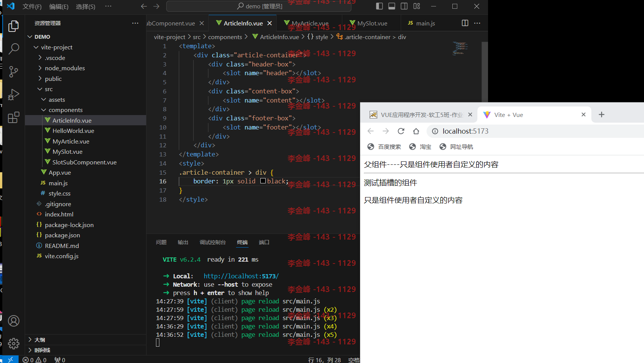Open the 百度搜索 bookmark

click(x=384, y=147)
